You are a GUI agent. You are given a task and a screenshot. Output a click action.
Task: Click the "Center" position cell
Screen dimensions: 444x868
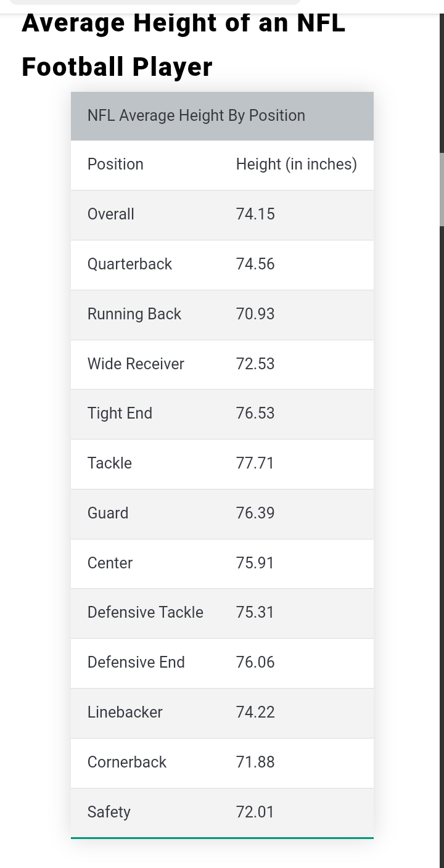coord(110,563)
